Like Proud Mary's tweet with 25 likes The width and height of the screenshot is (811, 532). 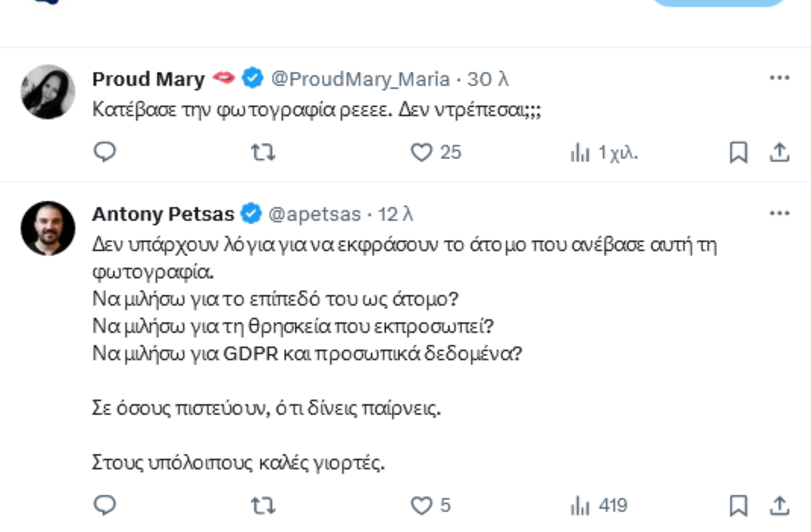point(421,153)
